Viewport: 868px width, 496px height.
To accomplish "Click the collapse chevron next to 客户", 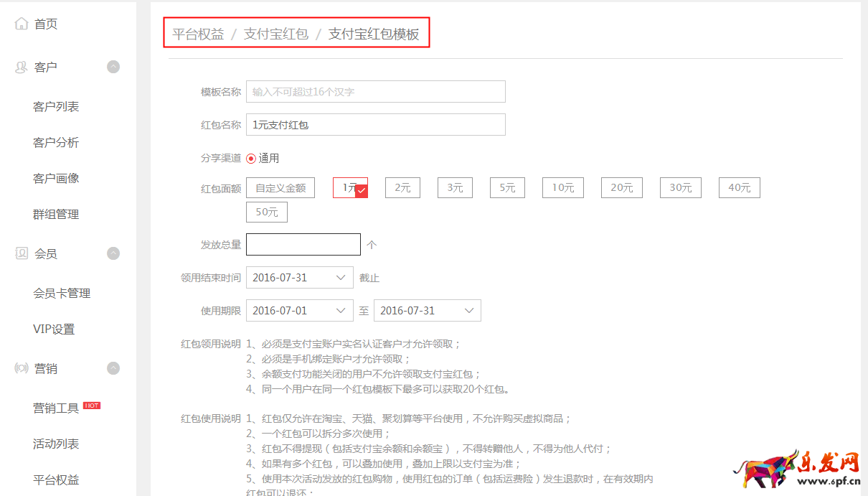I will tap(113, 66).
